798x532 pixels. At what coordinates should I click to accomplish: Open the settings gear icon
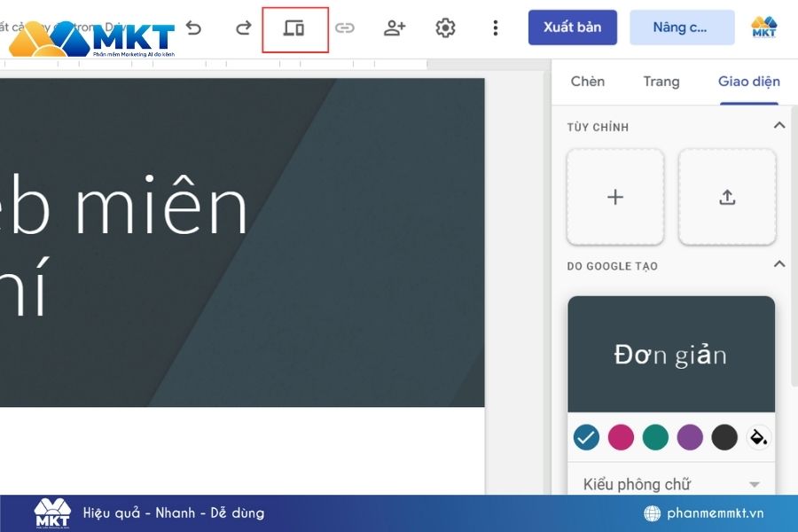[x=445, y=27]
